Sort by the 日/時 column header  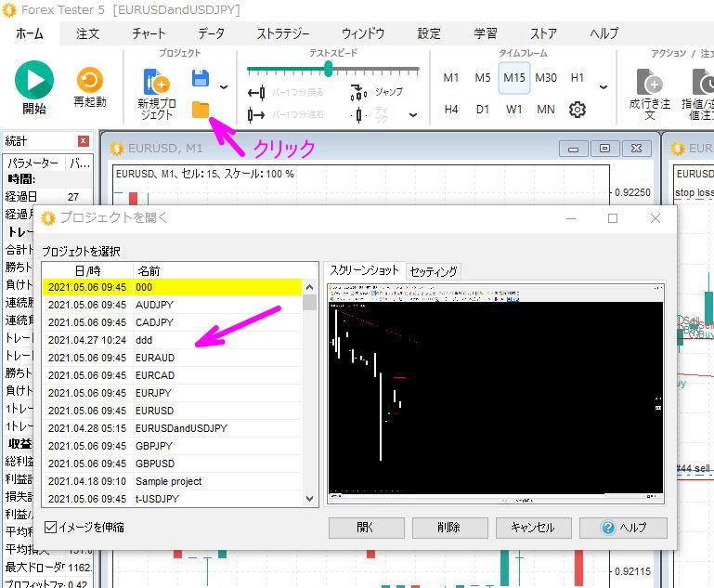point(87,271)
